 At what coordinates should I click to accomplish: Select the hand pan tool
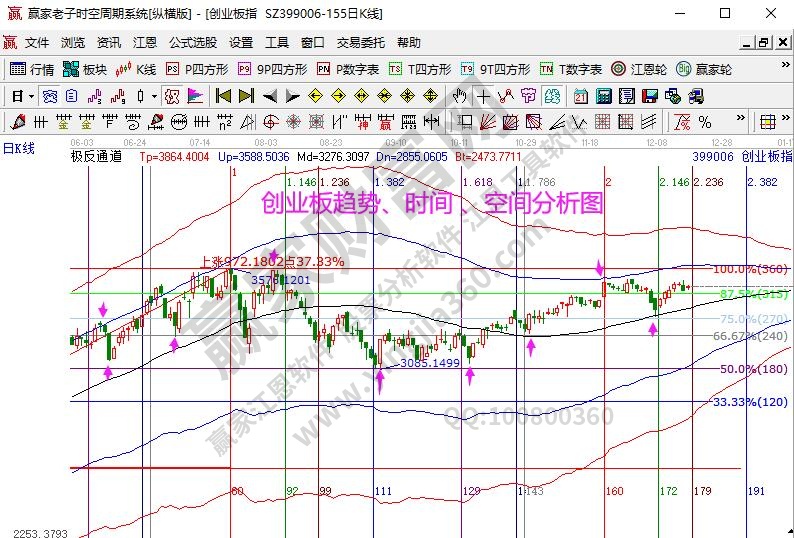[x=460, y=96]
